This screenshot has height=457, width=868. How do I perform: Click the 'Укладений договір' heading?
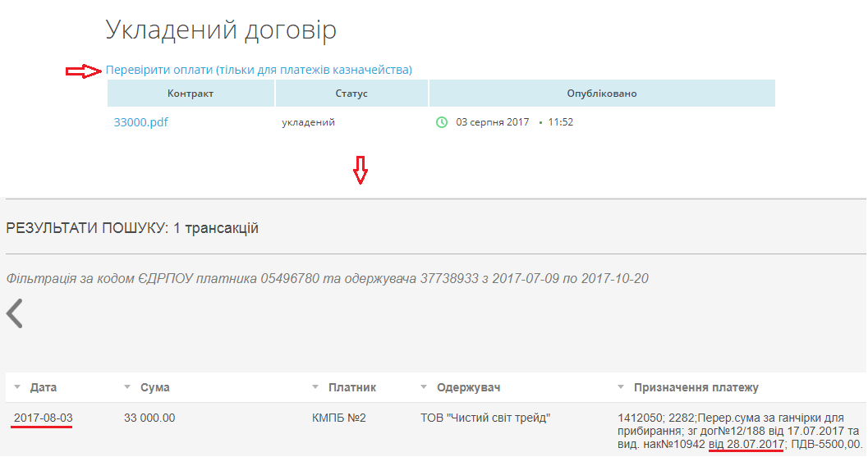(x=221, y=30)
